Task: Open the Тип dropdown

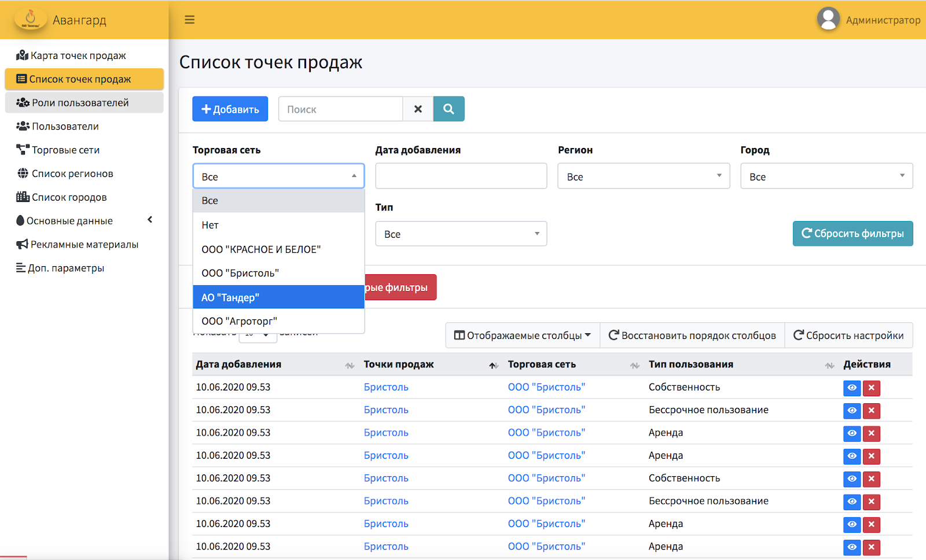Action: 461,234
